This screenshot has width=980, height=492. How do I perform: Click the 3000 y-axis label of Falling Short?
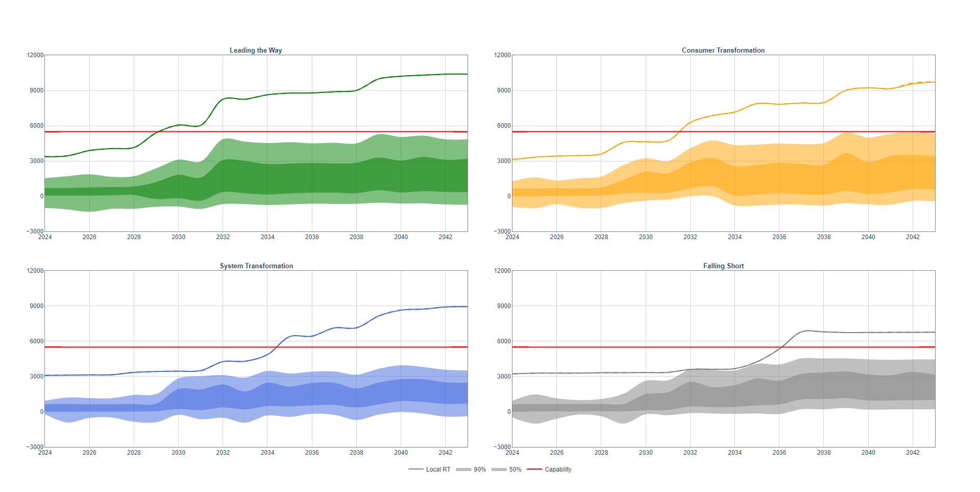tap(504, 377)
